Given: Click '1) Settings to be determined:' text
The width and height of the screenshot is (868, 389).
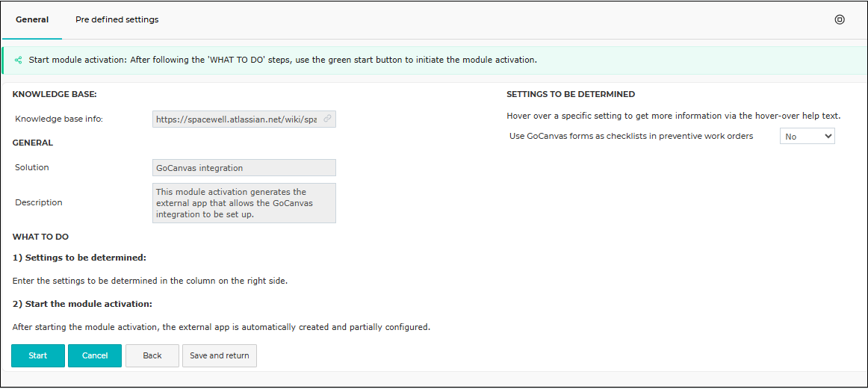Looking at the screenshot, I should click(x=79, y=258).
